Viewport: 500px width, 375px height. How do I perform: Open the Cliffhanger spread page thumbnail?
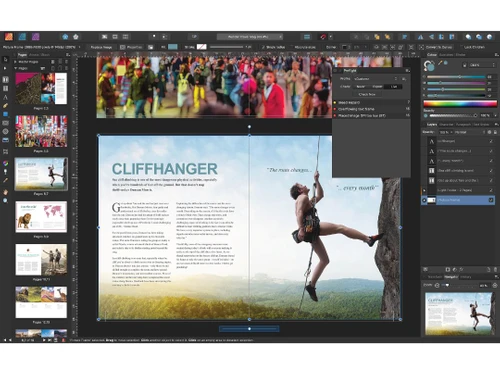(41, 174)
